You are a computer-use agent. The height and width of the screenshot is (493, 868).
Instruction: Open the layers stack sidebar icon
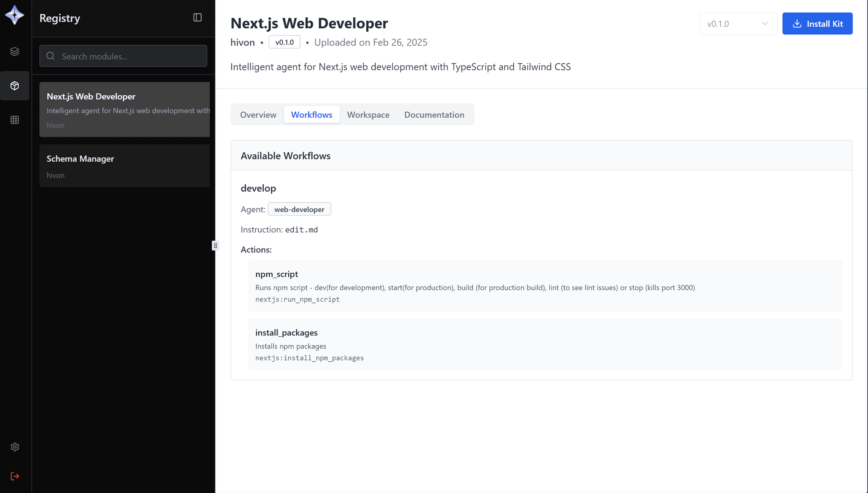pyautogui.click(x=15, y=52)
